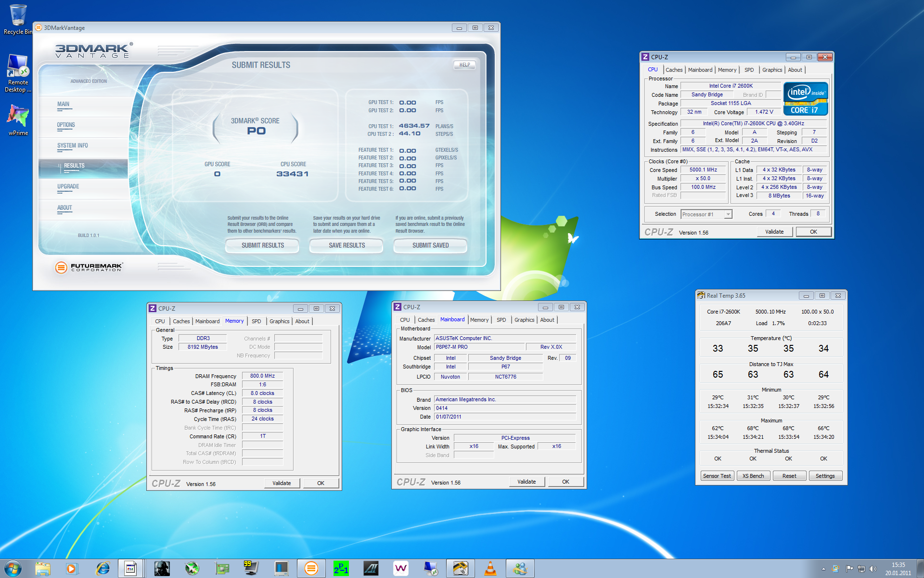Click the Help button in 3DMark Vantage
Screen dimensions: 924x578
coord(464,65)
